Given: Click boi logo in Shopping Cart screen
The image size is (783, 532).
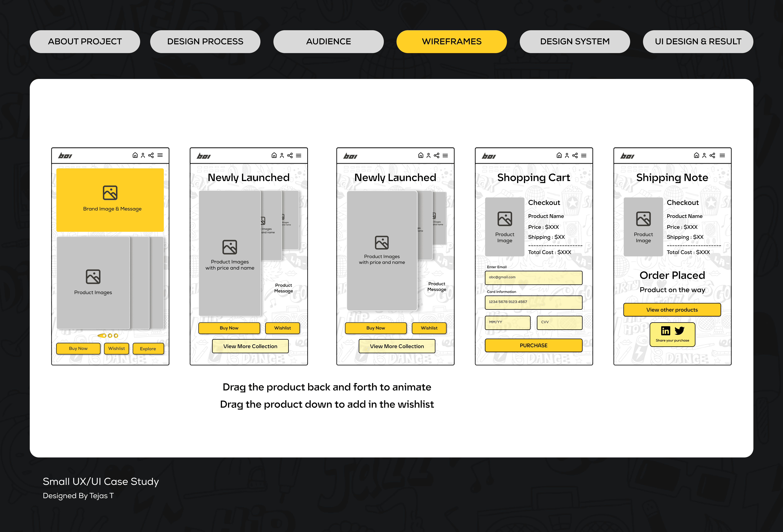Looking at the screenshot, I should tap(489, 156).
